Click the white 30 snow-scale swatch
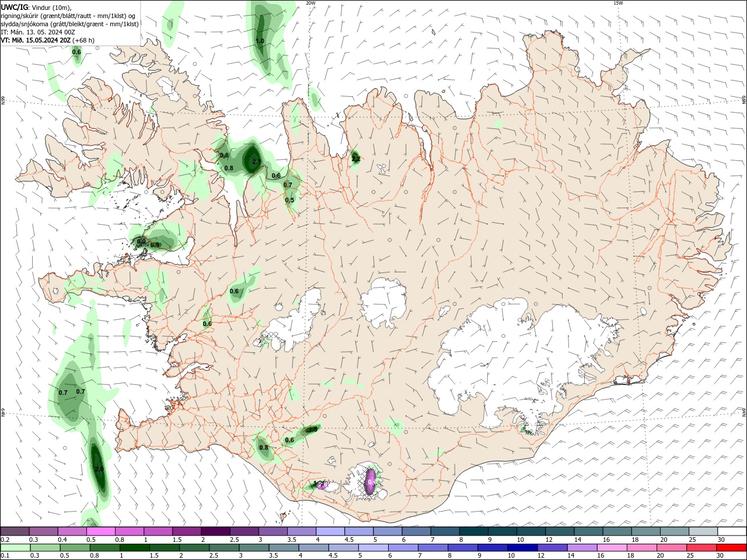 tap(731, 531)
